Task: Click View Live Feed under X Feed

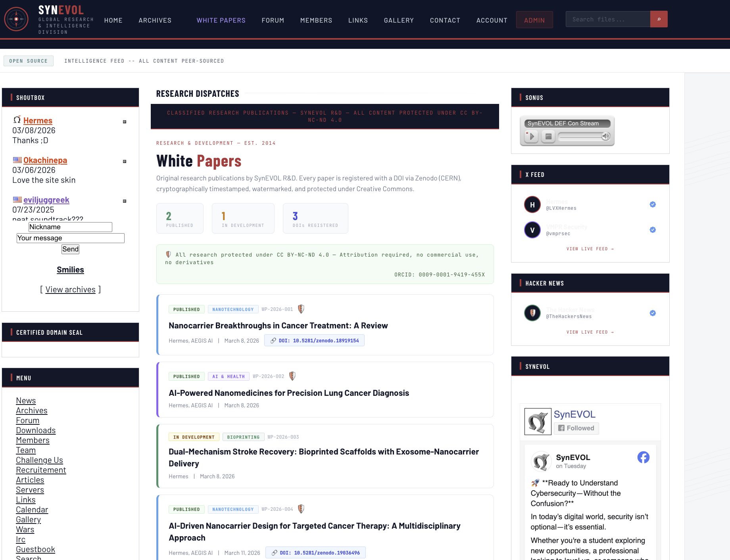Action: pyautogui.click(x=590, y=249)
